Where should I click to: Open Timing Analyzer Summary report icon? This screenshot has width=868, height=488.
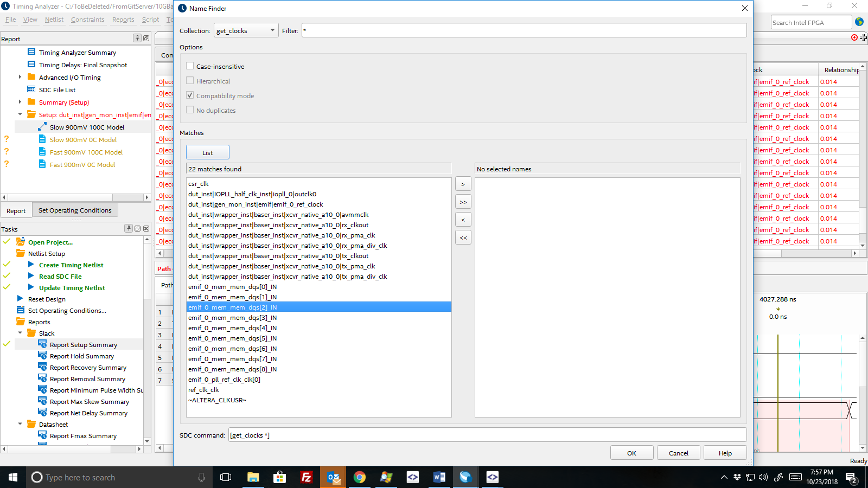(31, 52)
